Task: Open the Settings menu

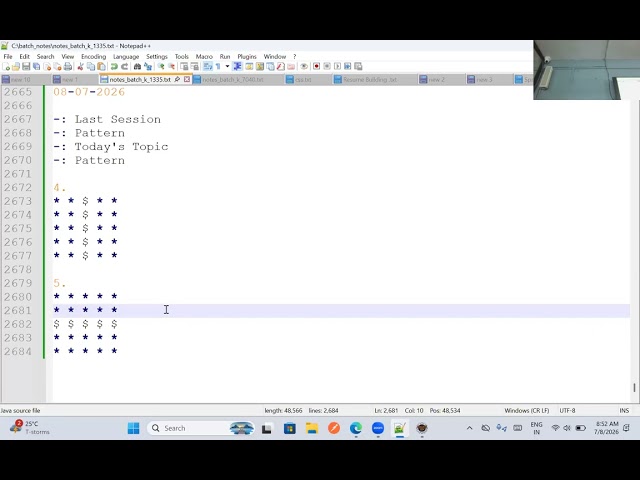Action: (157, 56)
